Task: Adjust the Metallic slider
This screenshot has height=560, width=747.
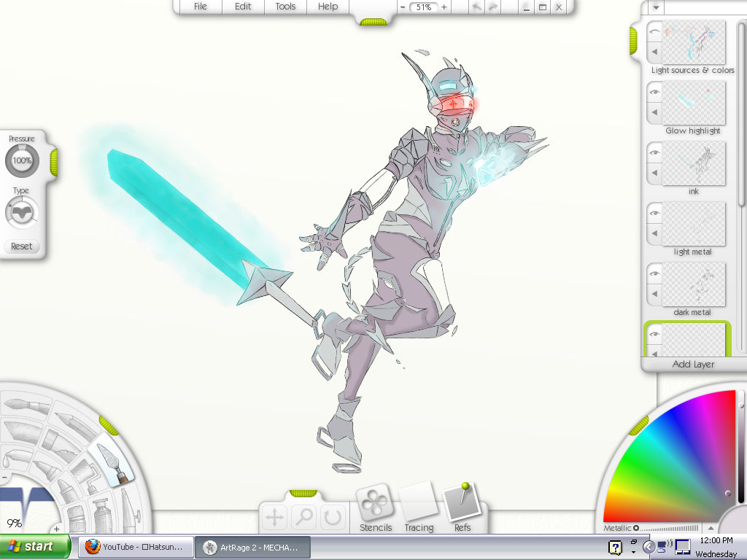Action: tap(666, 528)
